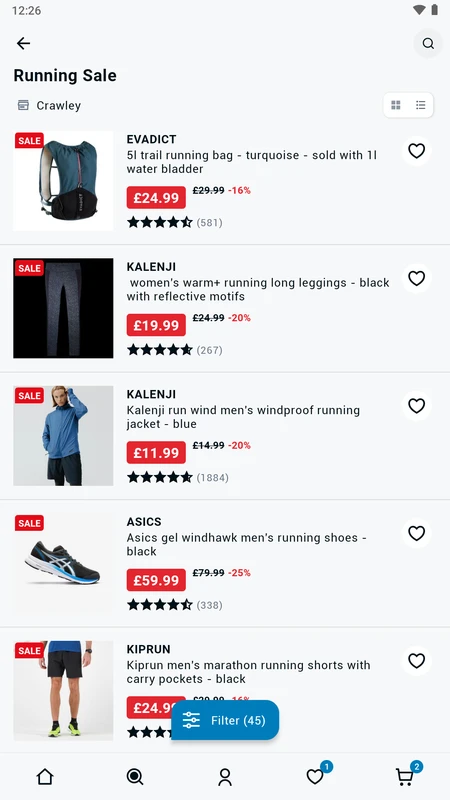Change the Crawley store selection
Screen dimensions: 450x800
tap(49, 106)
